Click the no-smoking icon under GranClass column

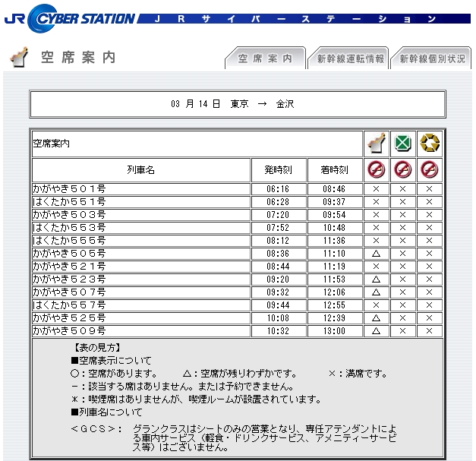pos(429,169)
